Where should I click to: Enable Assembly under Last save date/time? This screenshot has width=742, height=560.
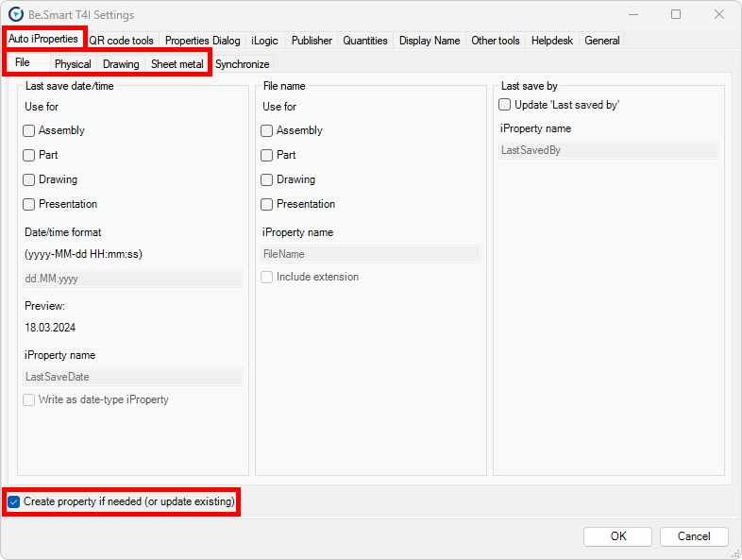tap(29, 131)
